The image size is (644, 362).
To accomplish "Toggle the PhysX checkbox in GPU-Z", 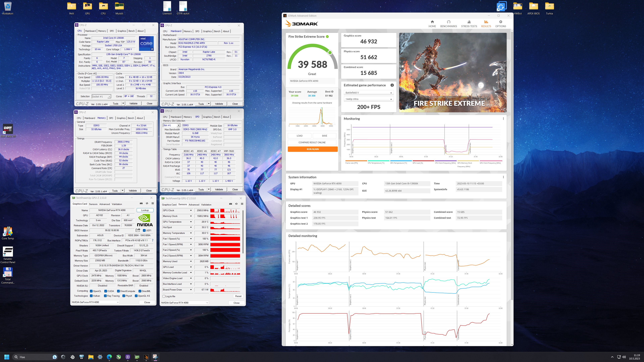I will (124, 296).
